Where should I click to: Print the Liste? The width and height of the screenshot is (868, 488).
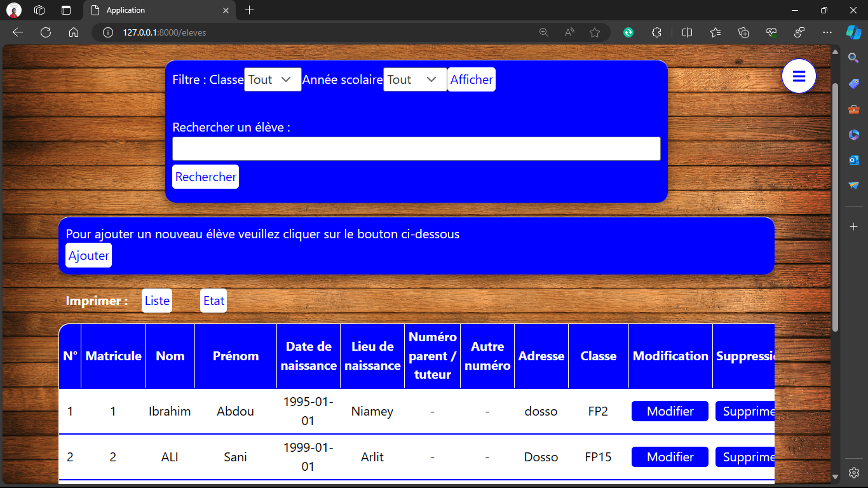157,301
